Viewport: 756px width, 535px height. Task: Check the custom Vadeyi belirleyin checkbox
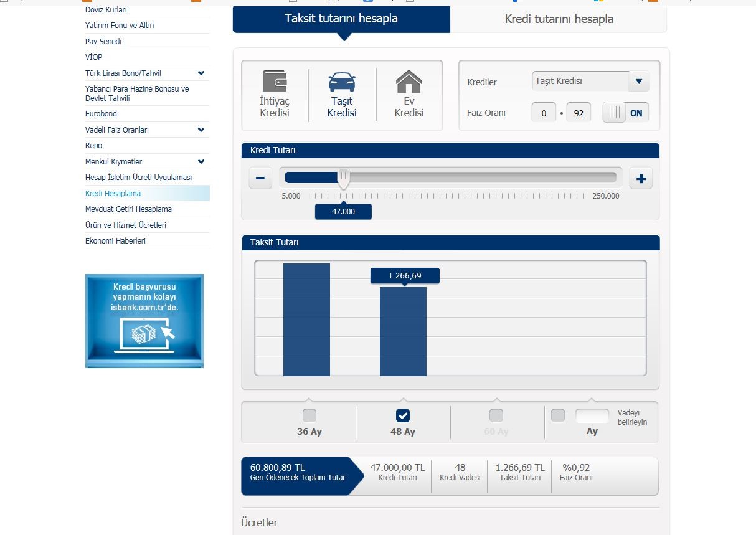coord(558,415)
